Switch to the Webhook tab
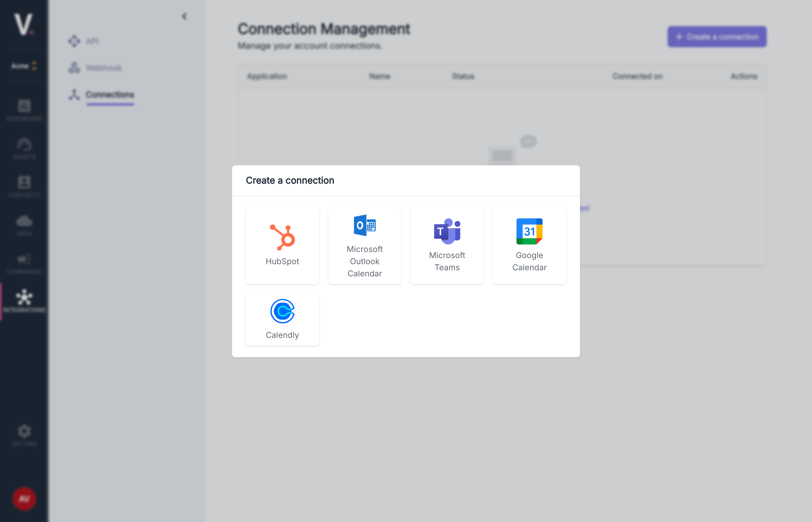 103,68
